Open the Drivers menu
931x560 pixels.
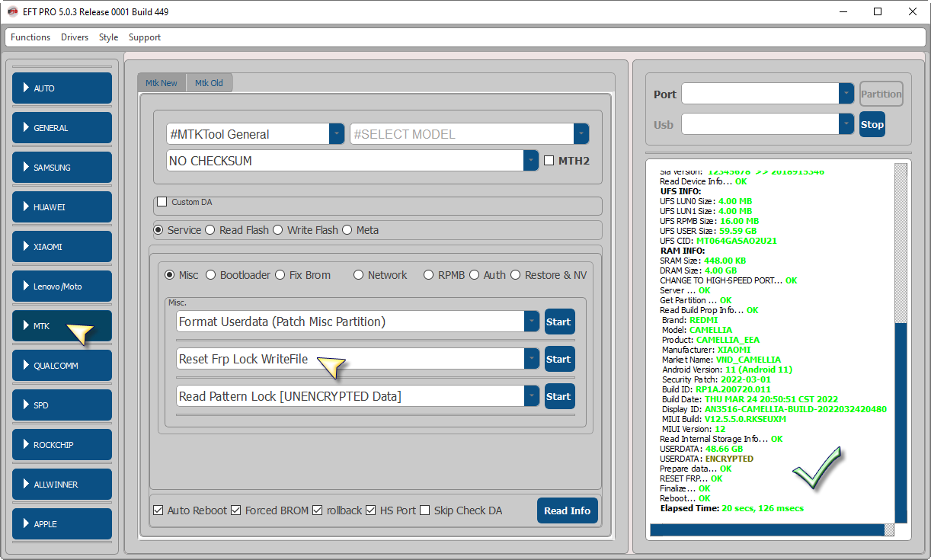tap(75, 37)
